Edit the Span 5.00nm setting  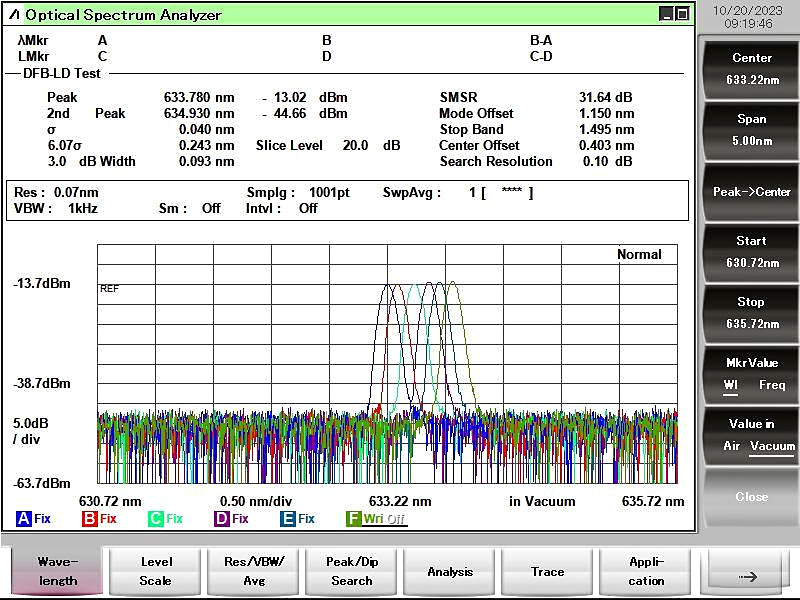pos(751,130)
